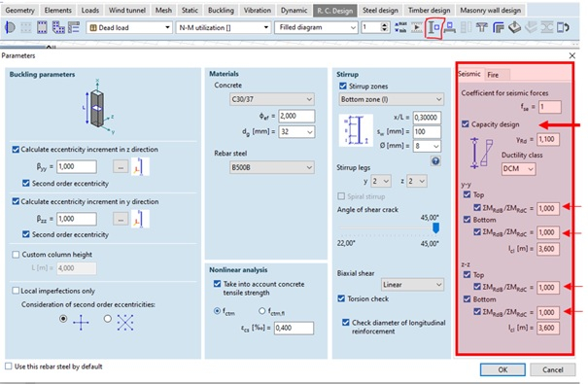The height and width of the screenshot is (384, 588).
Task: Click the OK button
Action: pyautogui.click(x=502, y=369)
